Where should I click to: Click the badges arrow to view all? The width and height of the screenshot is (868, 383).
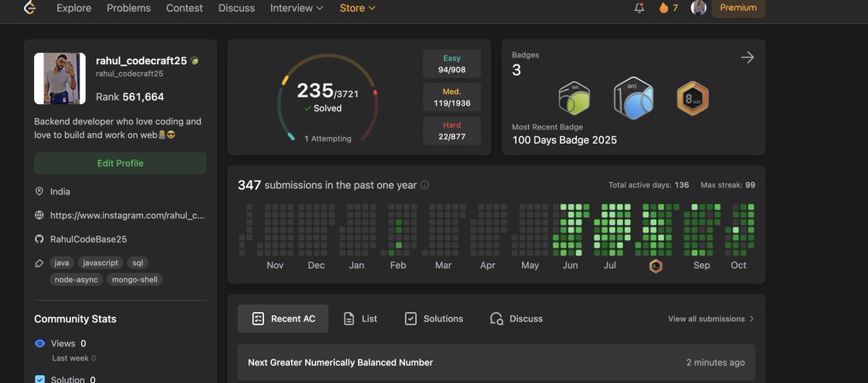(747, 57)
